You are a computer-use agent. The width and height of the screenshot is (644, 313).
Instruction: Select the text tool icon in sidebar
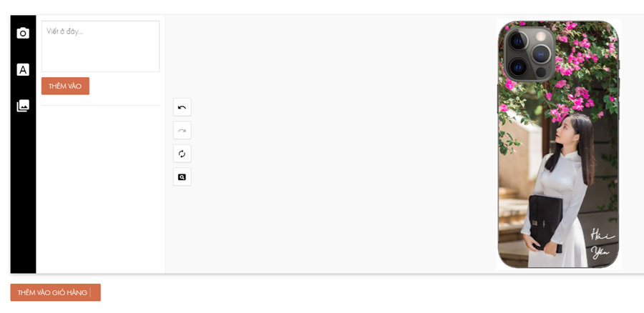pos(23,70)
